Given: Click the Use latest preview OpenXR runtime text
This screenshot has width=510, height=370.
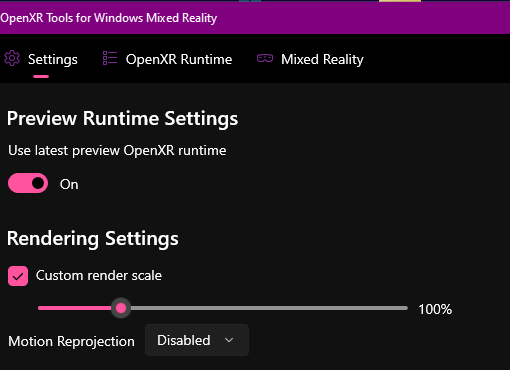Looking at the screenshot, I should pos(117,151).
